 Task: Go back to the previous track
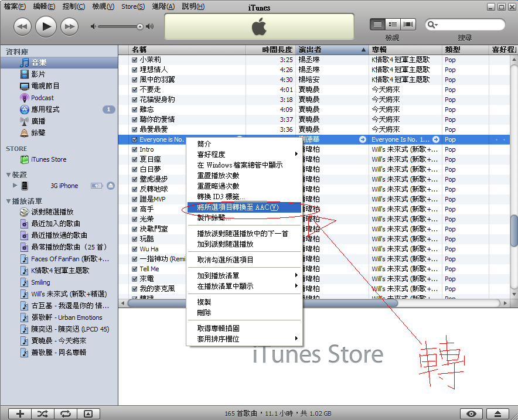pyautogui.click(x=22, y=26)
